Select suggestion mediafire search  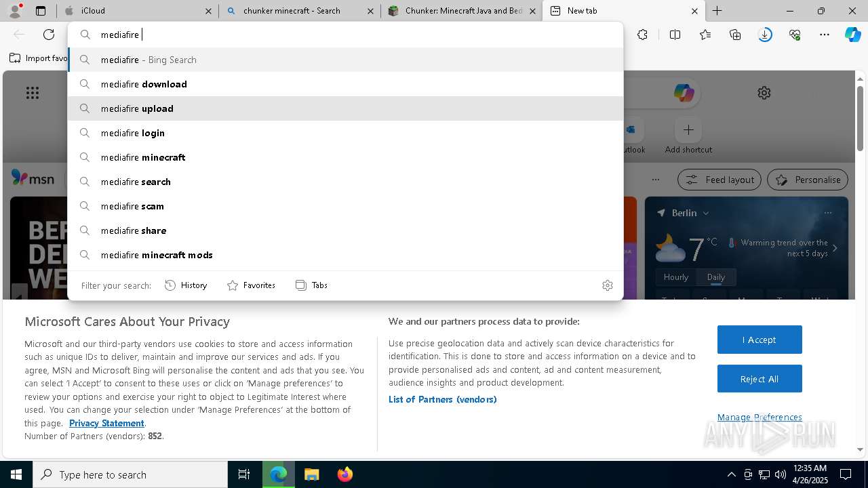[x=345, y=182]
